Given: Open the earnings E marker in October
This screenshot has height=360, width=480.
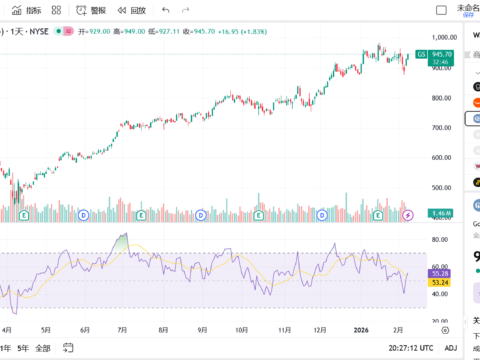Looking at the screenshot, I should (258, 216).
